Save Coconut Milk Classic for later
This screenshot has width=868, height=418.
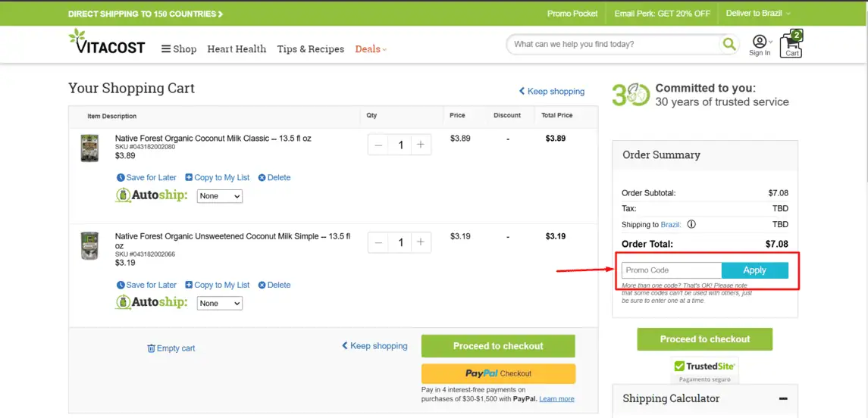pos(147,177)
